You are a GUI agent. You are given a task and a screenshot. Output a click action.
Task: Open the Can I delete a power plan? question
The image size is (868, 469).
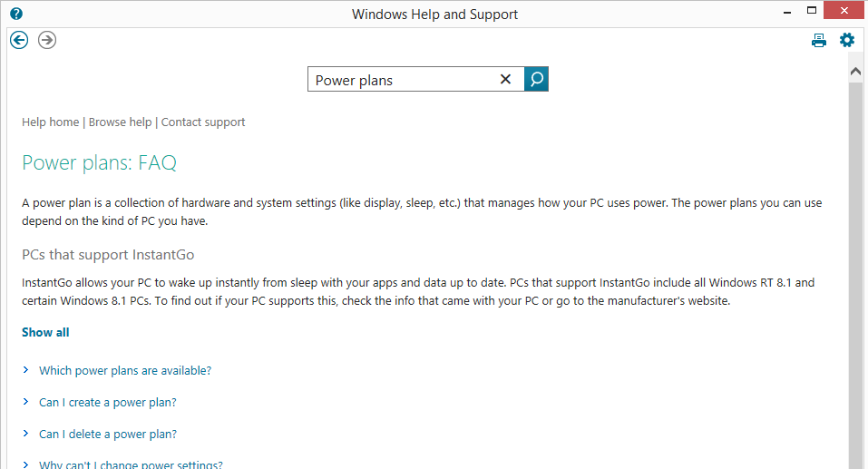108,435
